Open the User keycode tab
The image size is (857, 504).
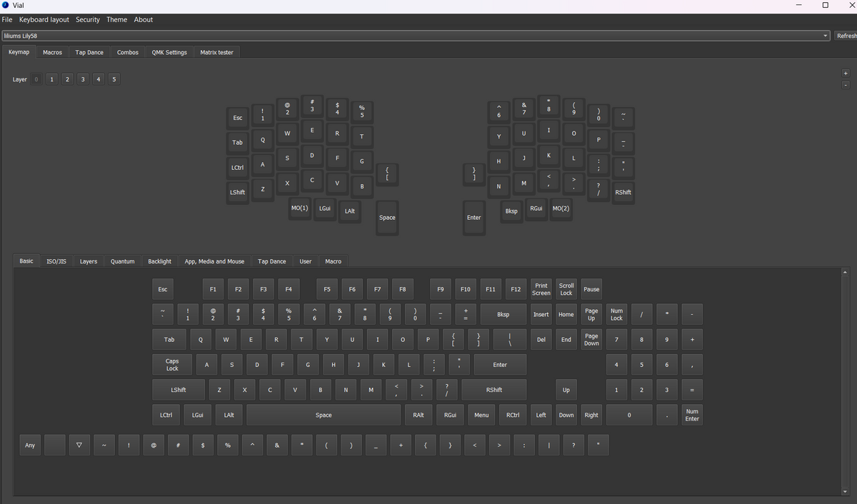coord(306,261)
